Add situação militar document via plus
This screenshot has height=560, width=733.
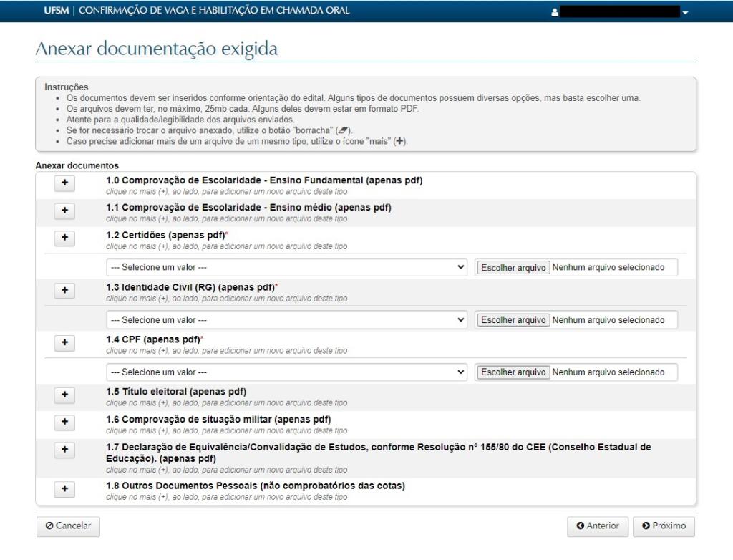[x=64, y=422]
